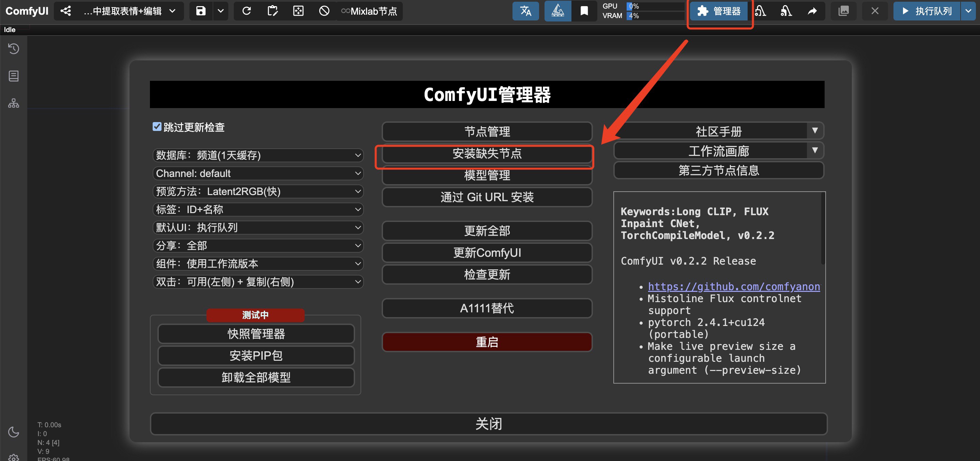
Task: Toggle dark mode moon icon
Action: click(14, 432)
